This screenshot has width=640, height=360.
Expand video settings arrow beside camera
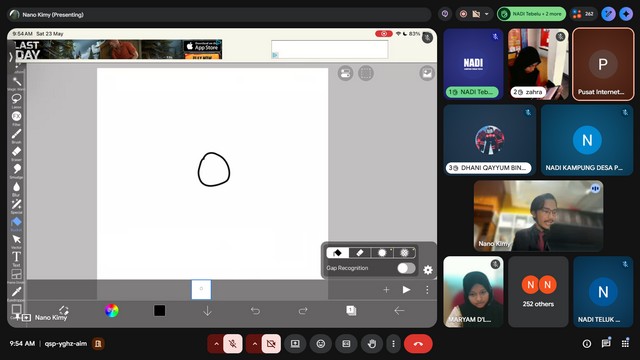(254, 344)
